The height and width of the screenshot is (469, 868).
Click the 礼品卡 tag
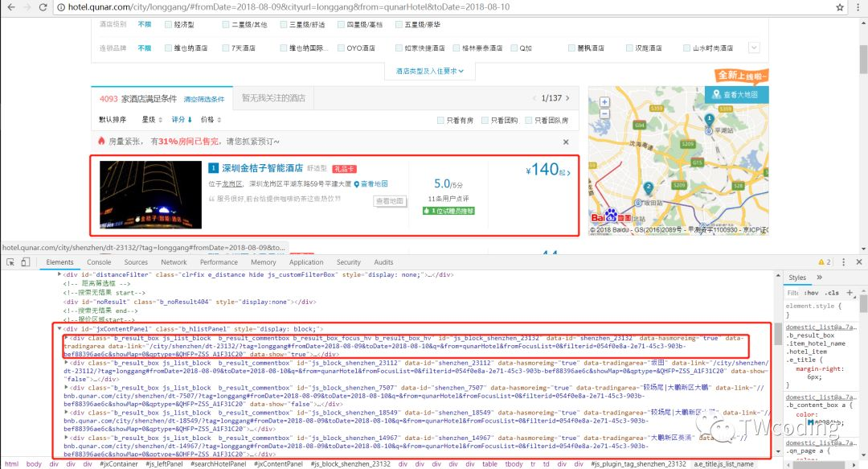point(344,168)
